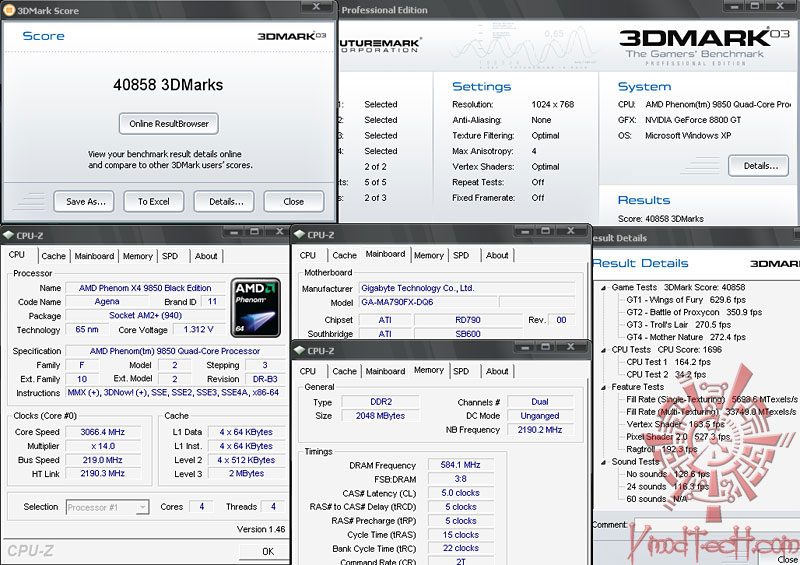This screenshot has height=565, width=800.
Task: Collapse the CPU Tests tree node
Action: coord(603,350)
